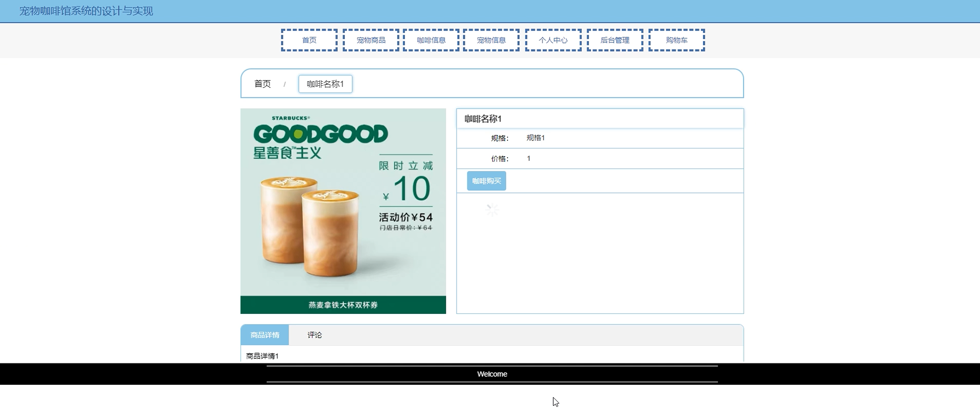Switch to the 商品详情 tab
The height and width of the screenshot is (416, 980).
265,335
